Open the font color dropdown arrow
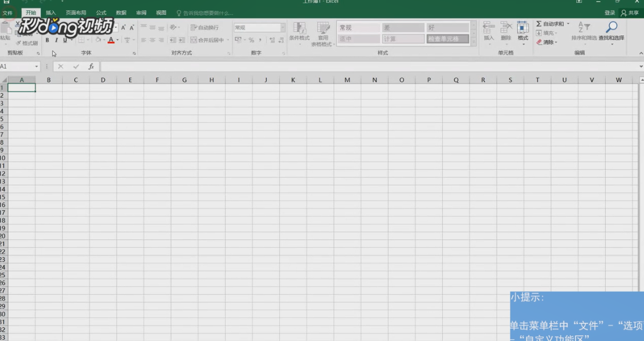The height and width of the screenshot is (341, 644). [x=118, y=41]
